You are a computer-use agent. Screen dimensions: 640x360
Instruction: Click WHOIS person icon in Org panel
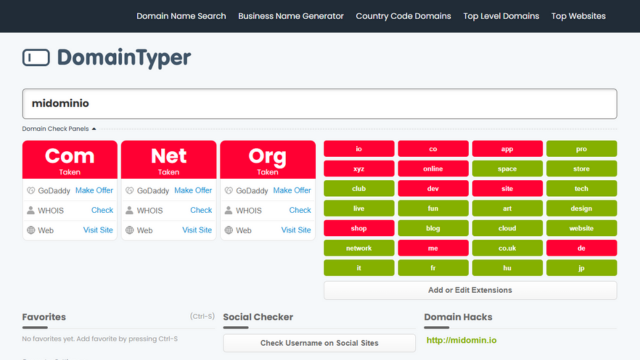click(x=229, y=210)
